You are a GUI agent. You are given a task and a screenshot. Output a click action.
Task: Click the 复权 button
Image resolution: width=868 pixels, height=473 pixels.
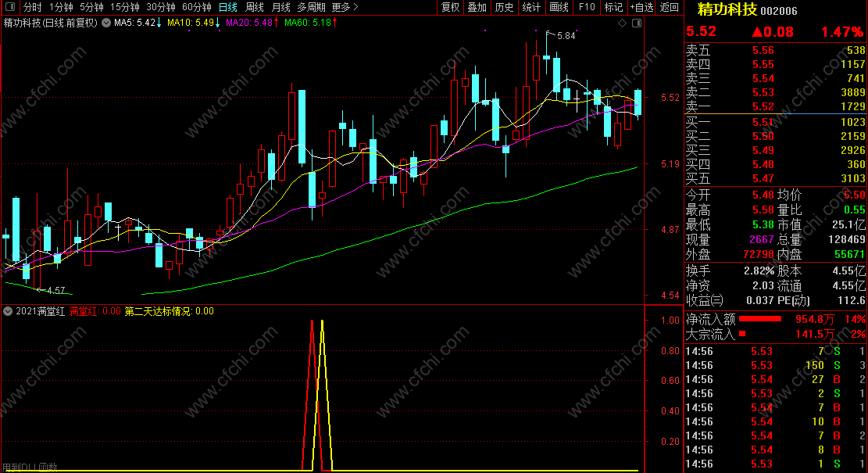[x=450, y=7]
